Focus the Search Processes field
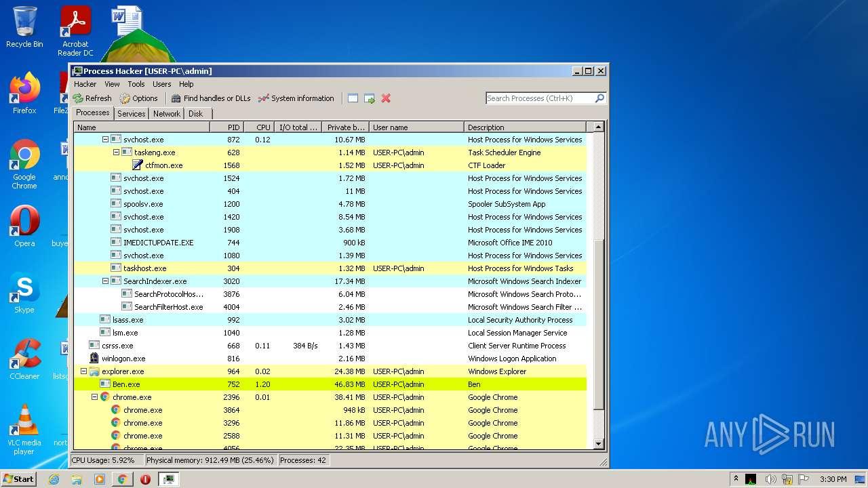The image size is (868, 488). 540,98
